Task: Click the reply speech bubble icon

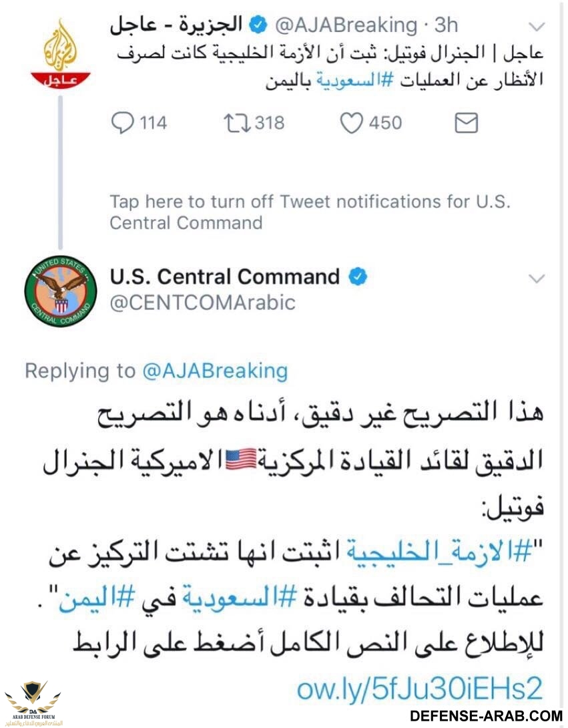Action: (123, 123)
